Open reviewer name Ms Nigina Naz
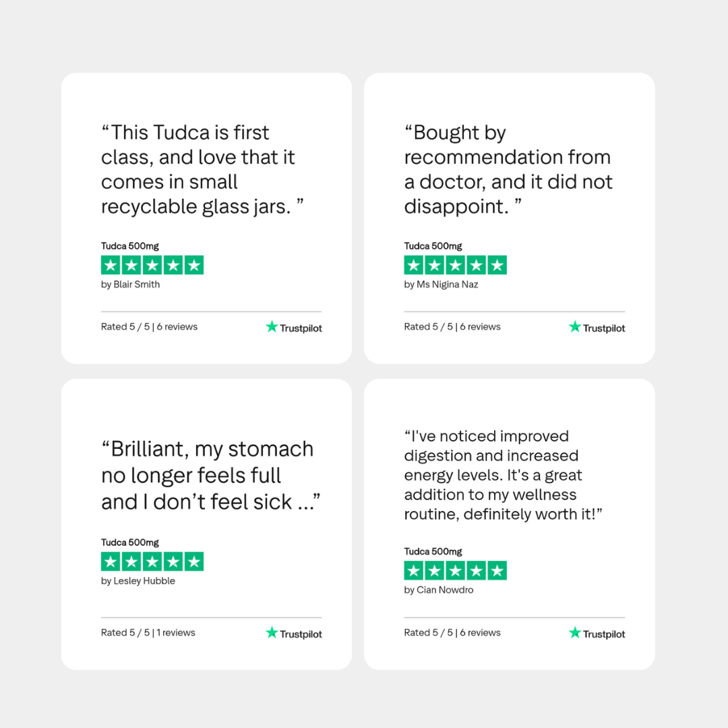This screenshot has width=728, height=728. pos(442,284)
